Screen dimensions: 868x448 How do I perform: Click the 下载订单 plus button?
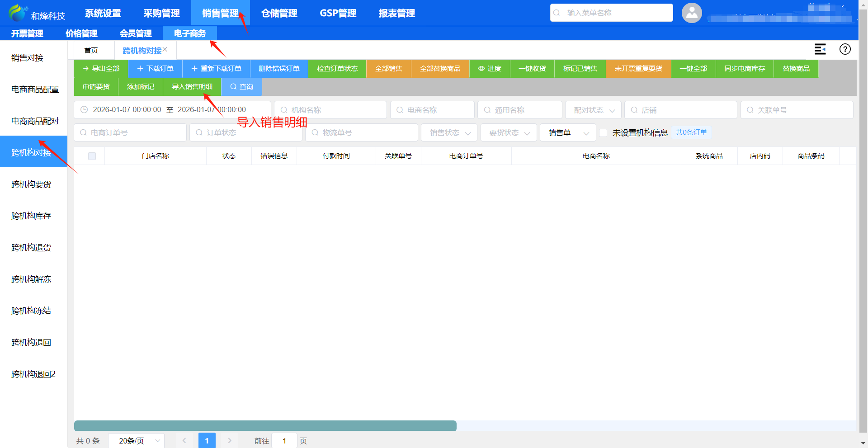(x=155, y=69)
